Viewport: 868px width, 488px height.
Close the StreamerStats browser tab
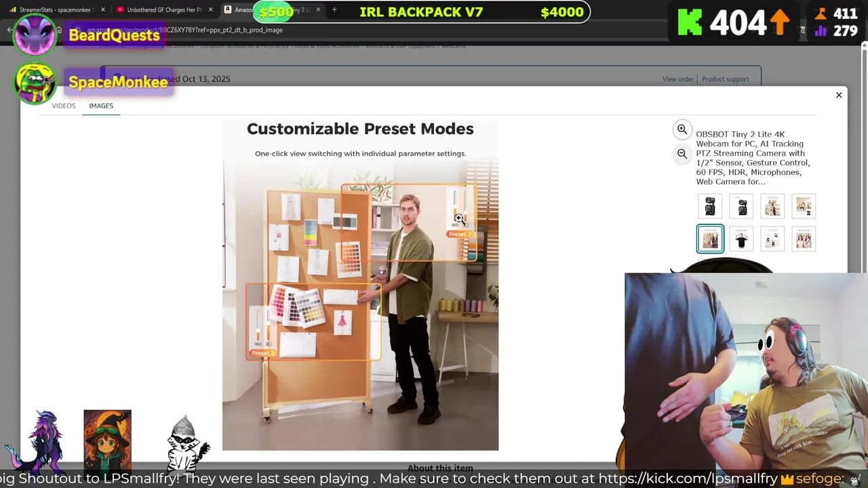coord(103,9)
